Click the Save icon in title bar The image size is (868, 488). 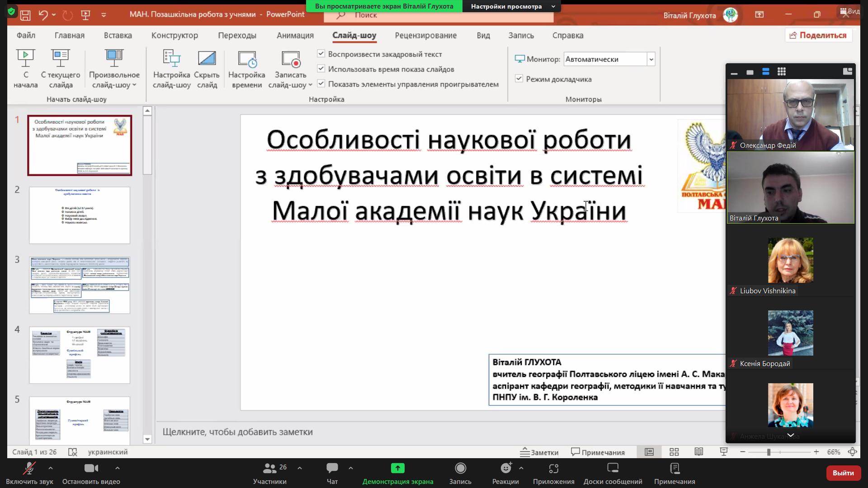pyautogui.click(x=25, y=15)
